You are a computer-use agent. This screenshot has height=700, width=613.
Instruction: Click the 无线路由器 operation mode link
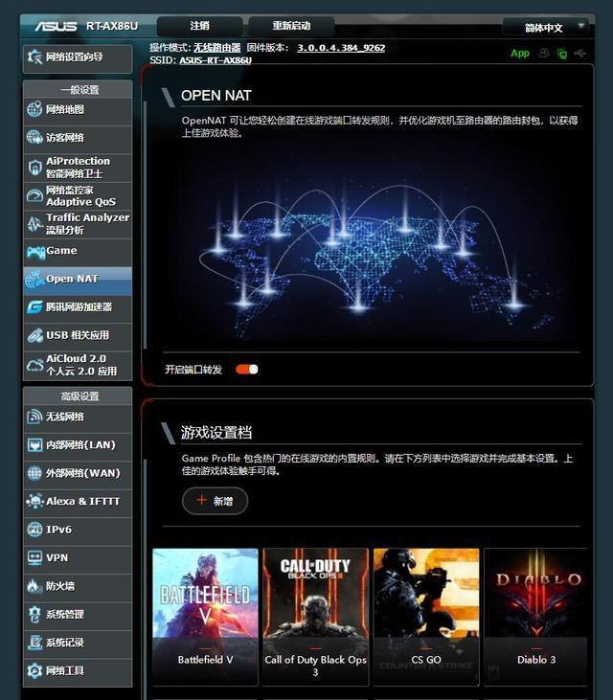click(217, 48)
